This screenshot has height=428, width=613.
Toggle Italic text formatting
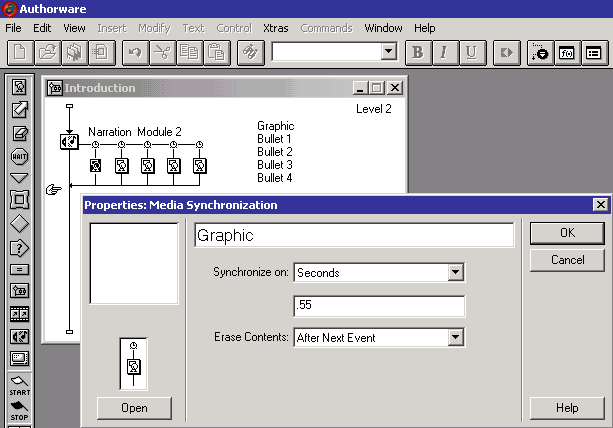click(443, 52)
